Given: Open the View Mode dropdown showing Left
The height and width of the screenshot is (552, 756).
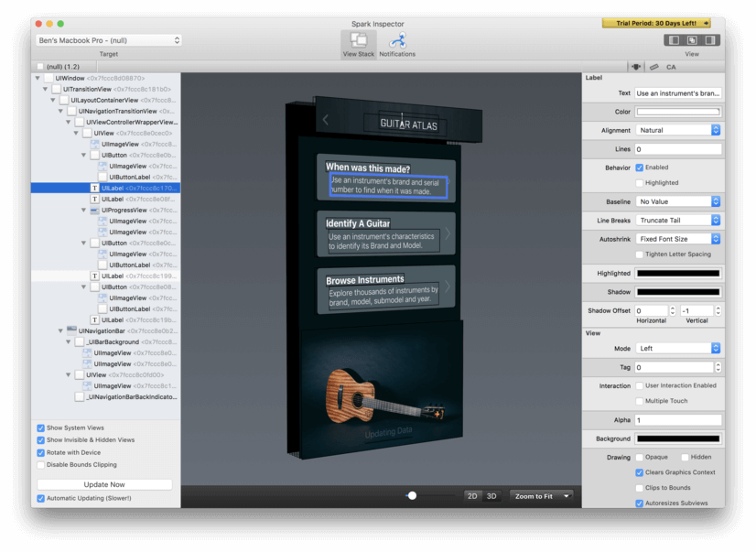Looking at the screenshot, I should (x=678, y=349).
